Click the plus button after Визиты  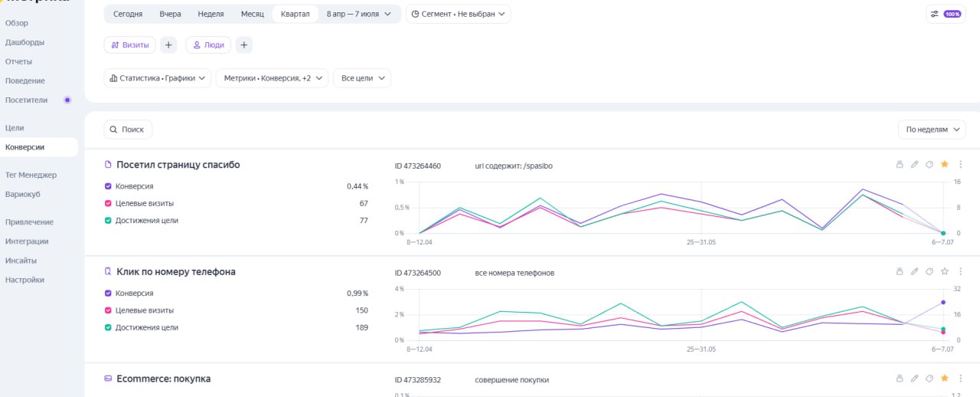168,45
